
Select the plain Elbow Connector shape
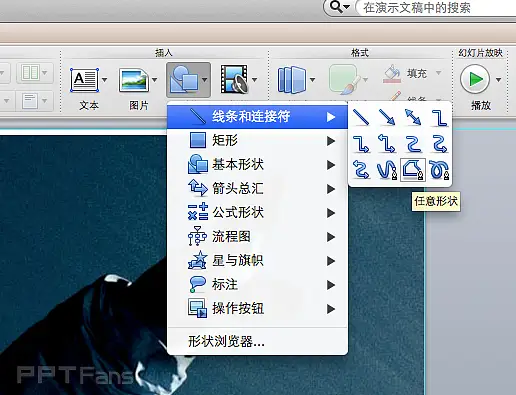tap(439, 117)
